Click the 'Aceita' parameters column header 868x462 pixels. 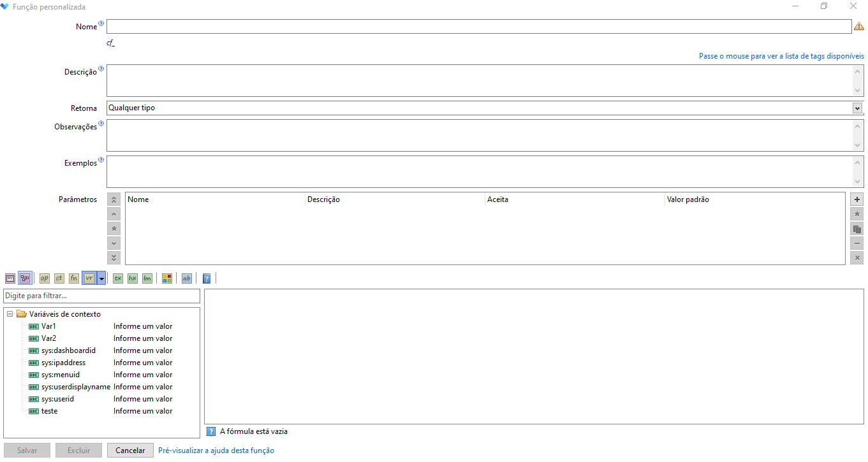(575, 199)
